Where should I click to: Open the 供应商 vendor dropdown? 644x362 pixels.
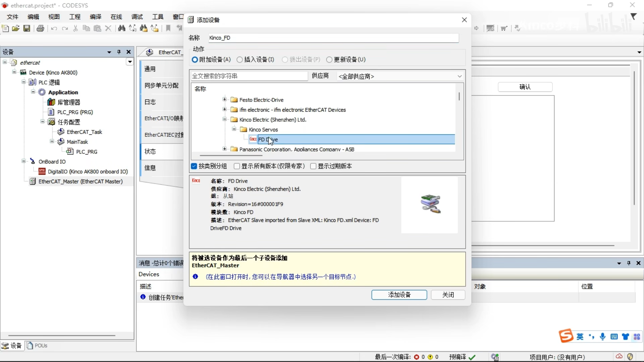(400, 76)
